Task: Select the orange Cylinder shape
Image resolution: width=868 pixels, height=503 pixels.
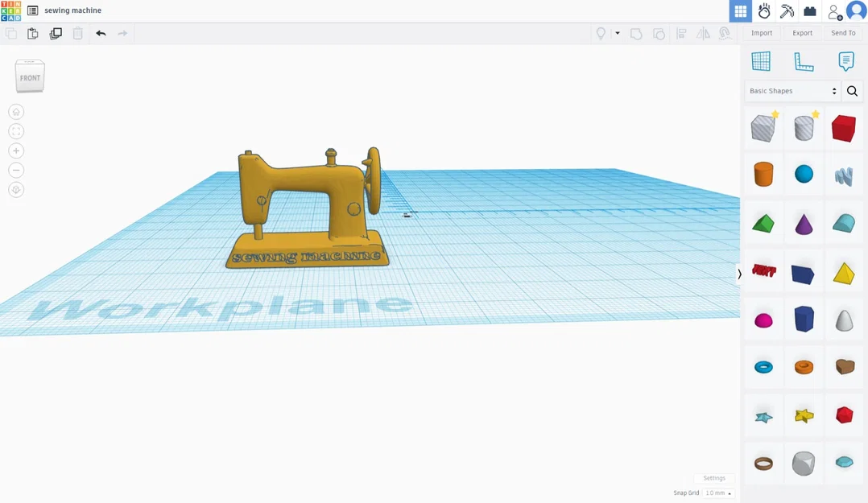Action: pyautogui.click(x=763, y=174)
